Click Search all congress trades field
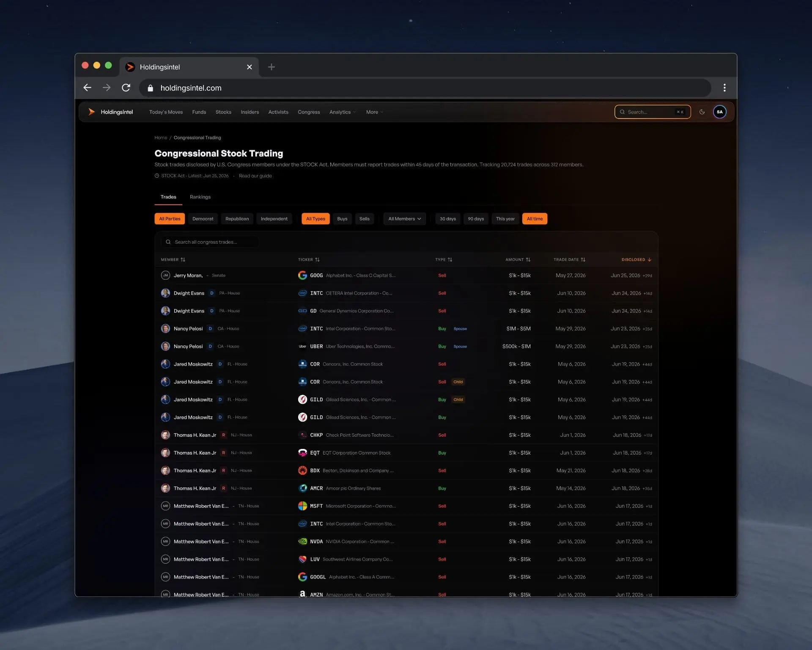The width and height of the screenshot is (812, 650). [210, 242]
